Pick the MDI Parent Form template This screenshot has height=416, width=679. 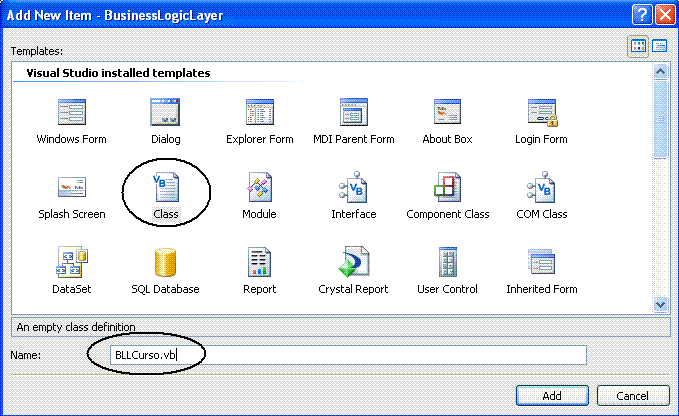pos(353,122)
